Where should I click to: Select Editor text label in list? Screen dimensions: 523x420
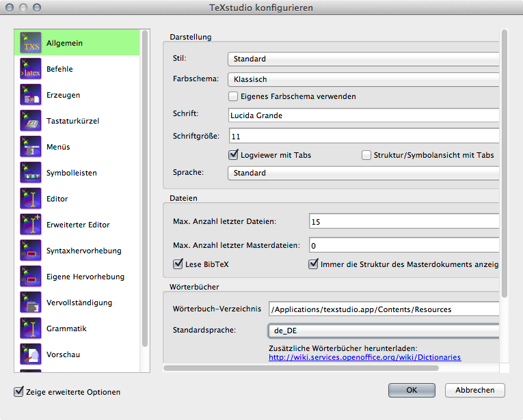click(57, 199)
